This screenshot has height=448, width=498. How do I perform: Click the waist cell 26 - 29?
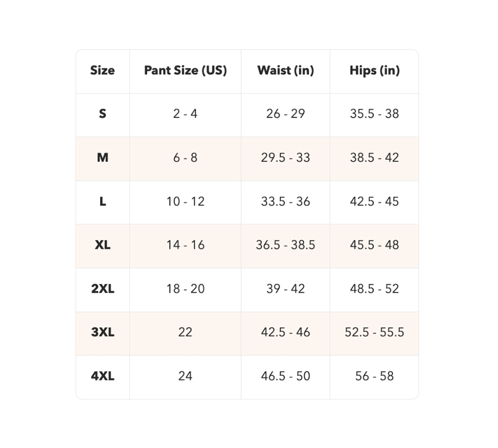(286, 114)
